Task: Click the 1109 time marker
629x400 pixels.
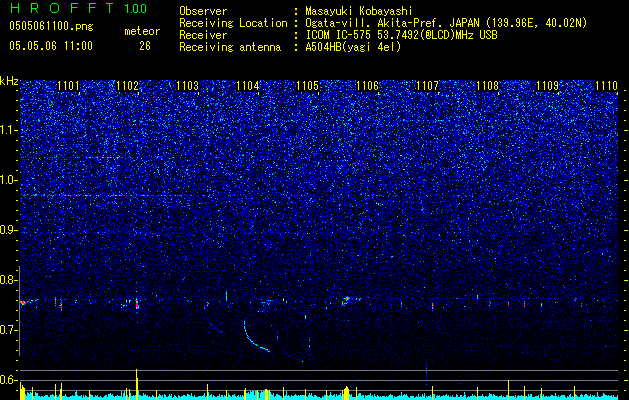Action: click(547, 85)
